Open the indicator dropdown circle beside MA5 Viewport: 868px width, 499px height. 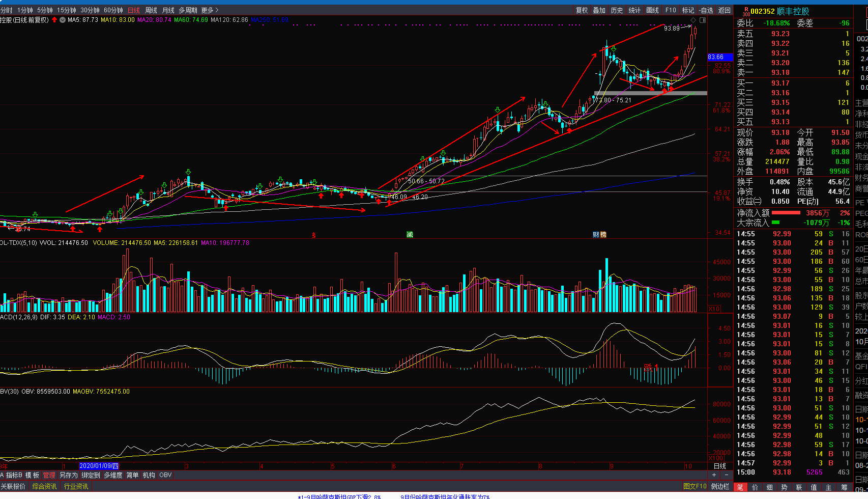63,20
